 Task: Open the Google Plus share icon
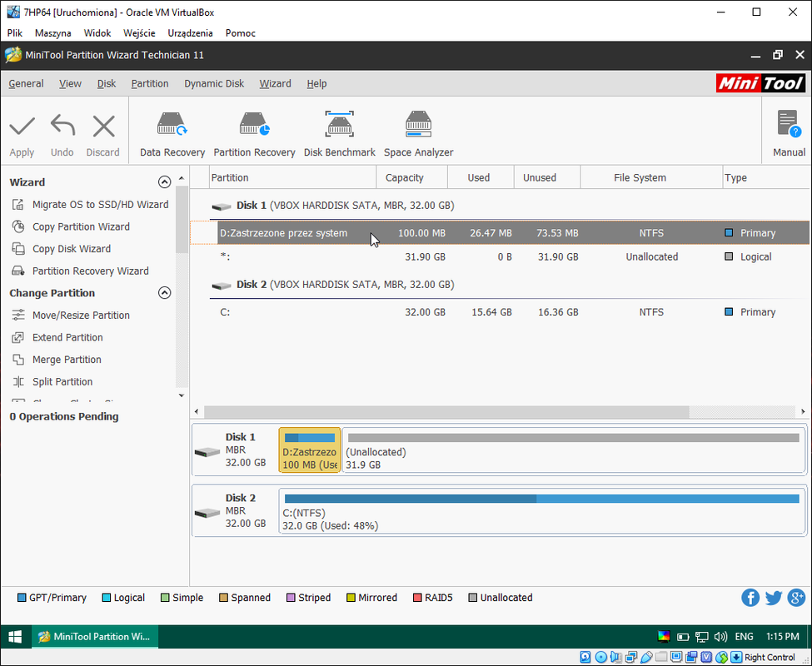coord(796,598)
